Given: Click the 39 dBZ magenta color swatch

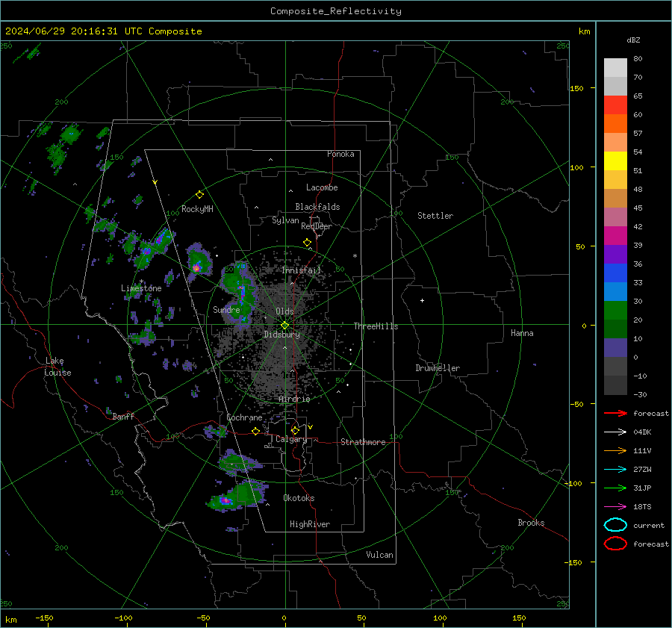Looking at the screenshot, I should (615, 235).
